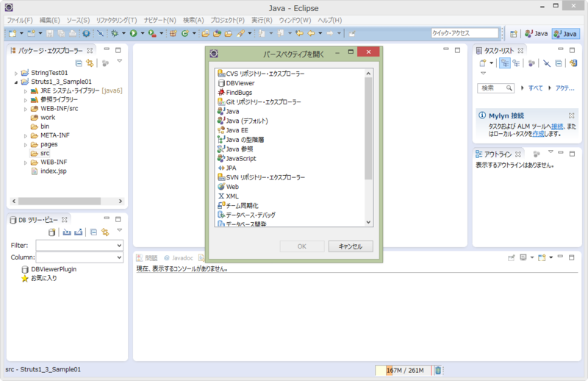Click the Debug bug toolbar icon
Image resolution: width=588 pixels, height=381 pixels.
click(115, 33)
